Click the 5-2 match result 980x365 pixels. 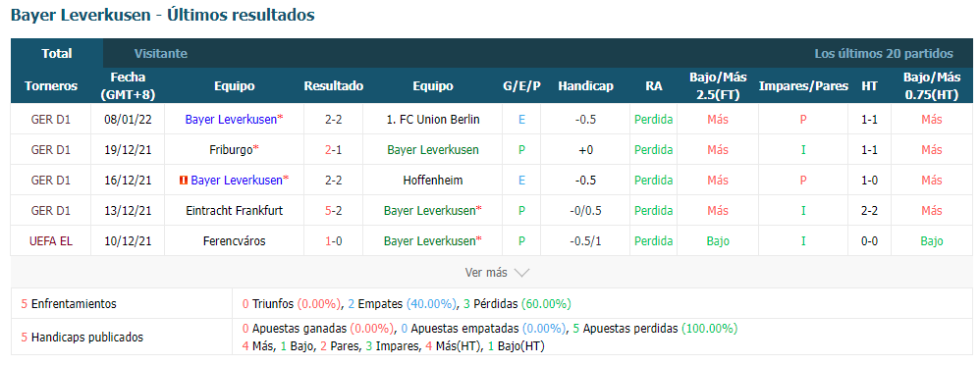(334, 211)
